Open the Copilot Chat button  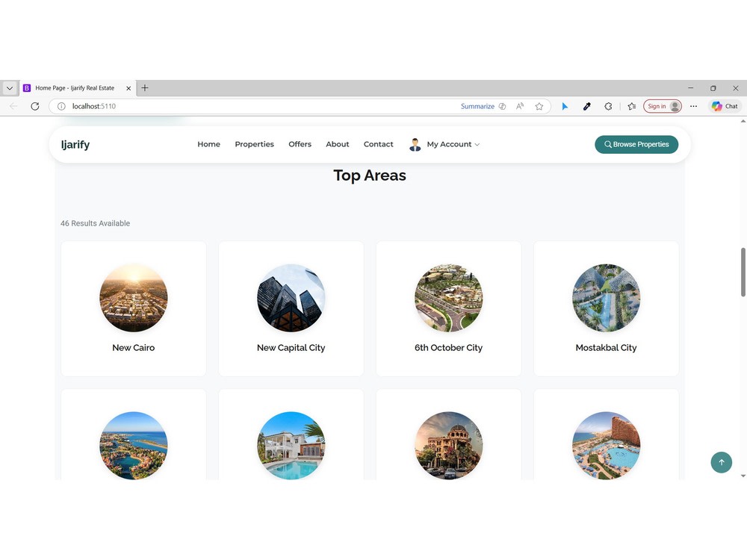(725, 106)
